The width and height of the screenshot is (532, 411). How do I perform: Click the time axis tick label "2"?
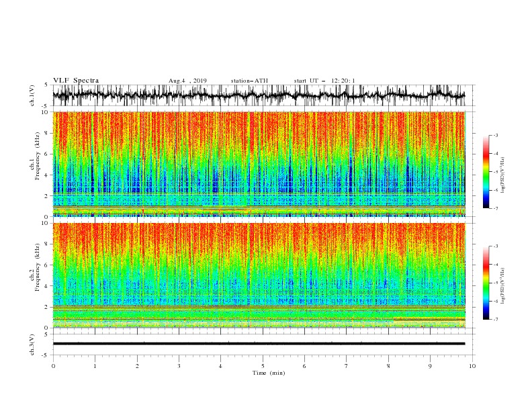[x=137, y=366]
